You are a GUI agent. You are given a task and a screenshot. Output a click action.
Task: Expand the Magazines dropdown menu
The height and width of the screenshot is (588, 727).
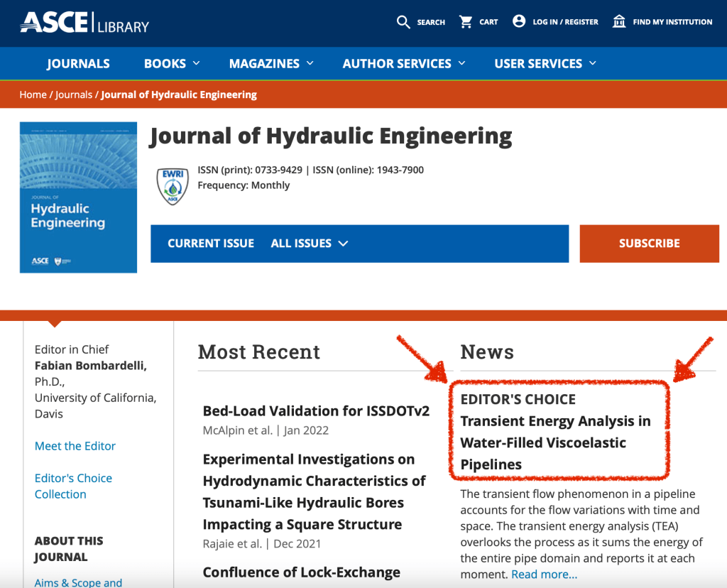(271, 64)
